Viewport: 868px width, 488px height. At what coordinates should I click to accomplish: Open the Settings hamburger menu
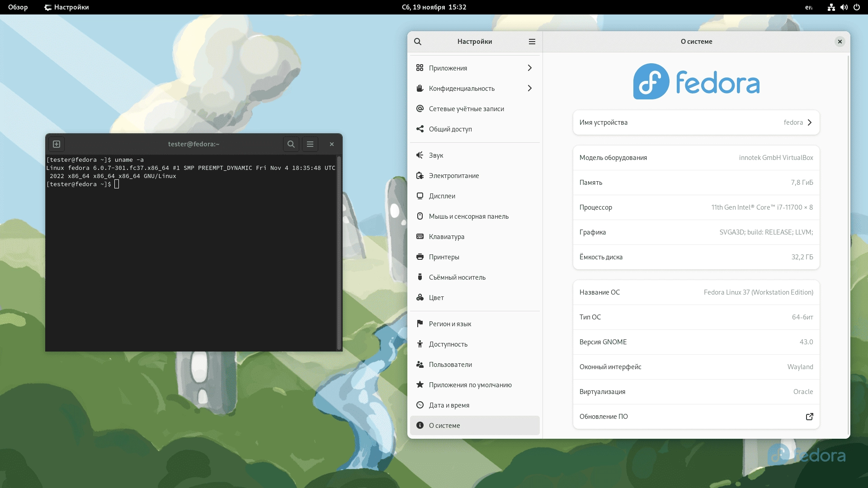[532, 42]
